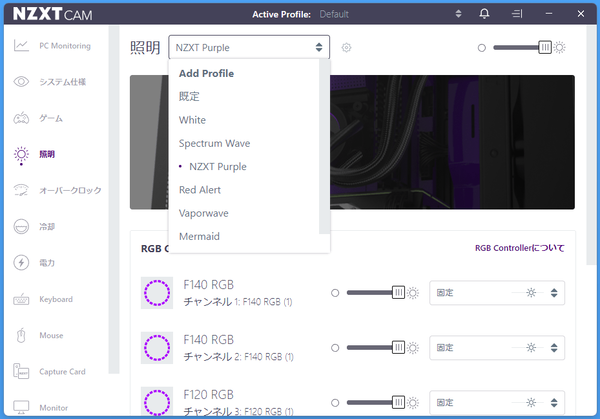Click チャンネル 2: F140 RGB (1) label
This screenshot has height=419, width=600.
[x=238, y=357]
